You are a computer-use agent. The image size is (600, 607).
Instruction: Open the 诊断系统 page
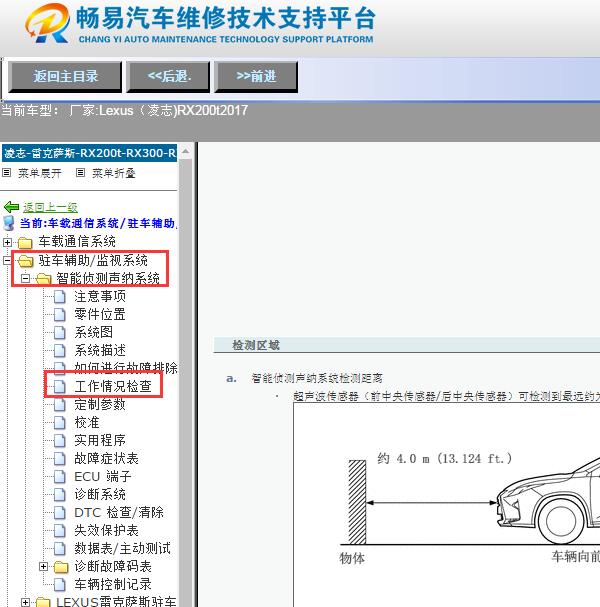100,494
